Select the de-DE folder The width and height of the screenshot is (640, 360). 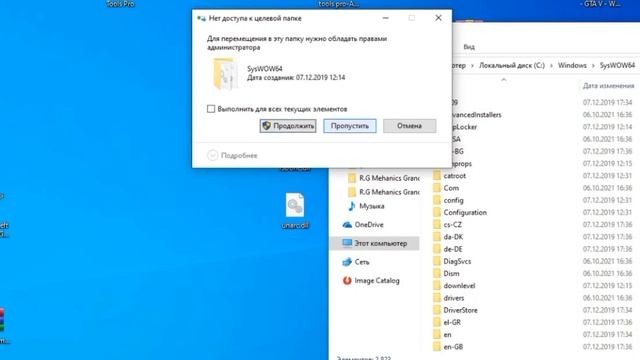coord(453,249)
